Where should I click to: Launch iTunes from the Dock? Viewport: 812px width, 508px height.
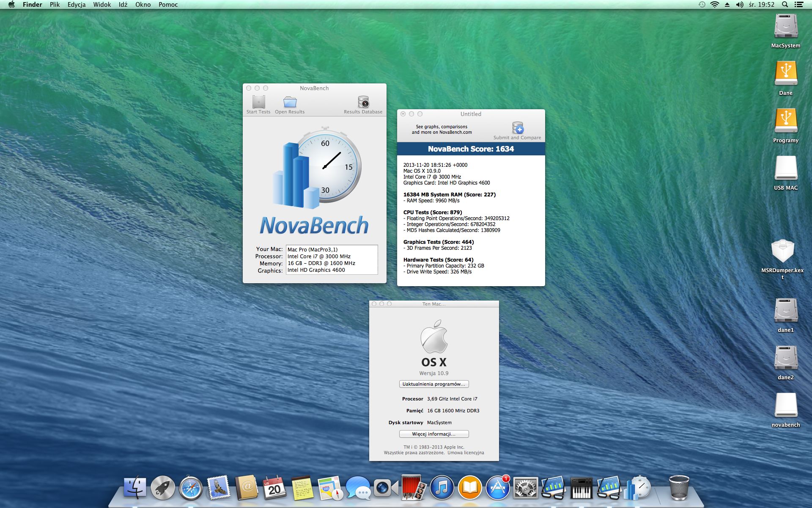pyautogui.click(x=442, y=488)
